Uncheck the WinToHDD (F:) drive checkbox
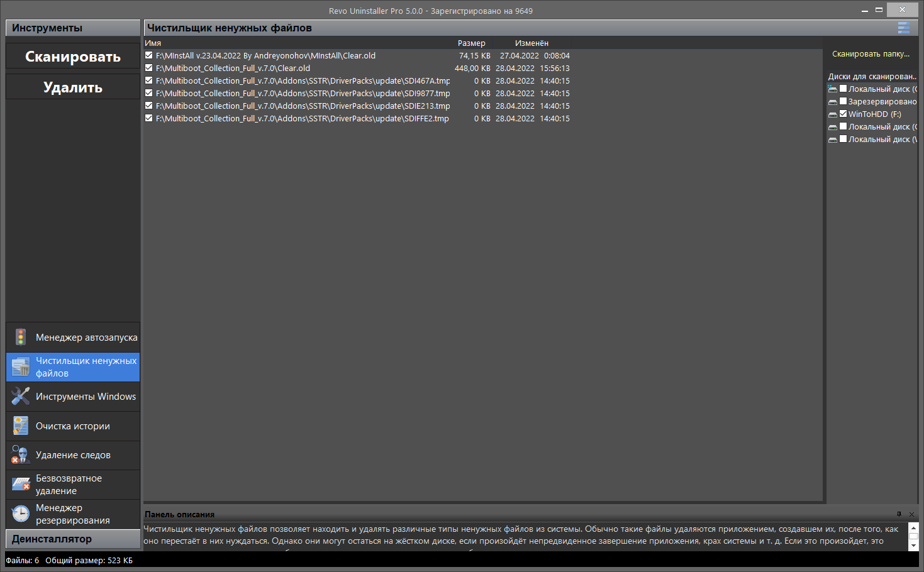Screen dimensions: 924x572 point(843,114)
